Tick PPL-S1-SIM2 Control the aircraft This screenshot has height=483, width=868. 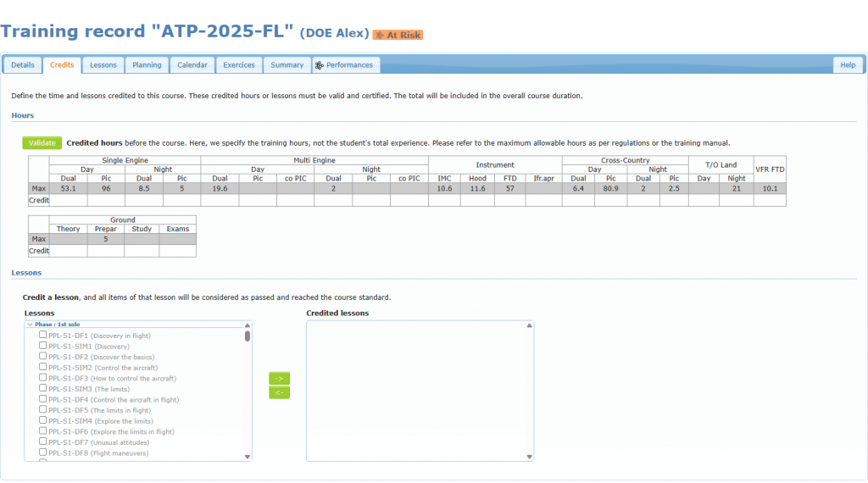pyautogui.click(x=42, y=367)
